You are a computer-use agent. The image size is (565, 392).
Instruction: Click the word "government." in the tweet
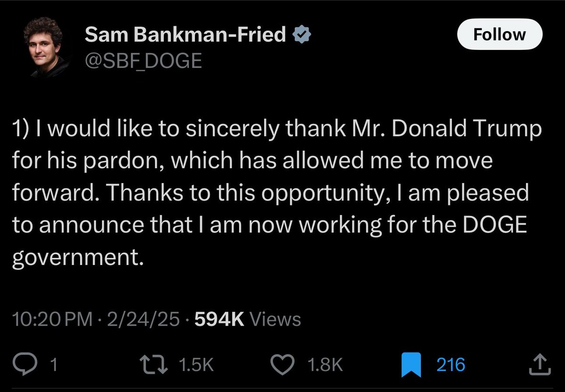coord(77,257)
